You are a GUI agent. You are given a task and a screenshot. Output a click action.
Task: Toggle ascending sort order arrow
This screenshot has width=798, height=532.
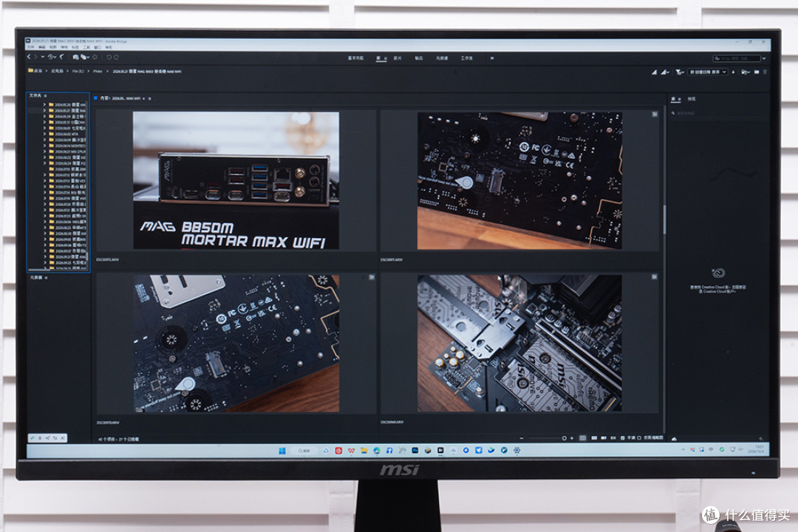point(733,72)
